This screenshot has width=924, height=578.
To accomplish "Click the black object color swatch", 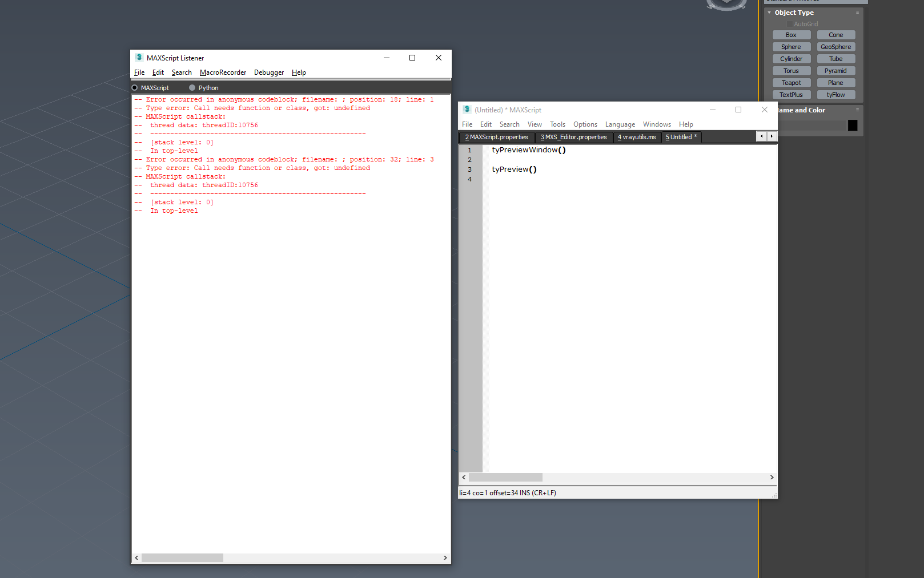I will point(853,126).
